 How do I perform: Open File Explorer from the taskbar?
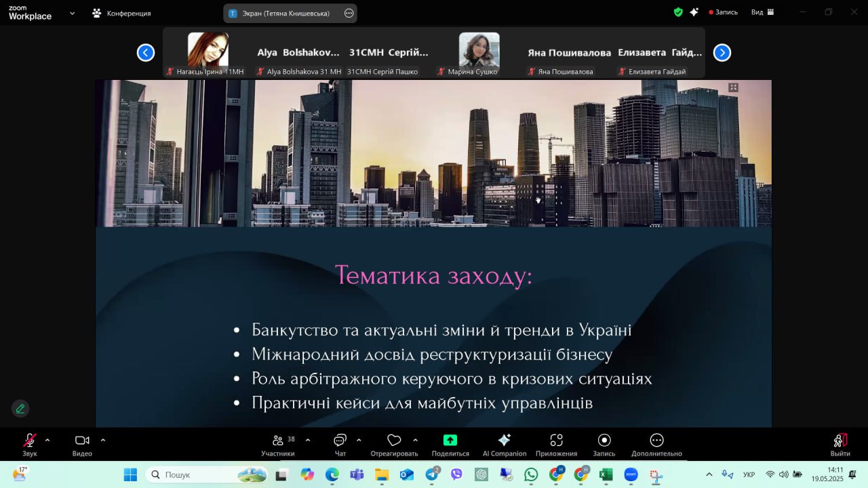[x=382, y=475]
